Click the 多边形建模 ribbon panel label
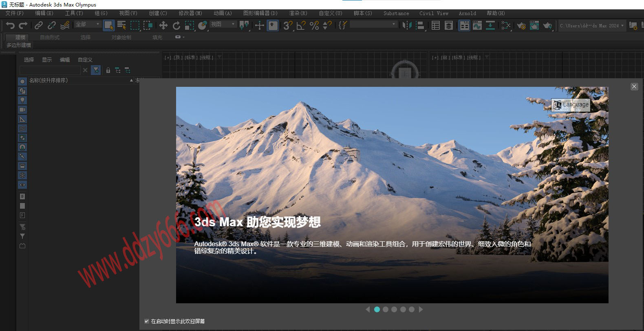The height and width of the screenshot is (331, 644). [x=19, y=45]
